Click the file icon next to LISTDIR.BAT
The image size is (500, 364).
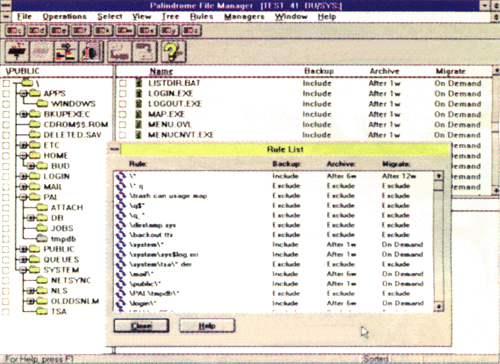pyautogui.click(x=139, y=83)
